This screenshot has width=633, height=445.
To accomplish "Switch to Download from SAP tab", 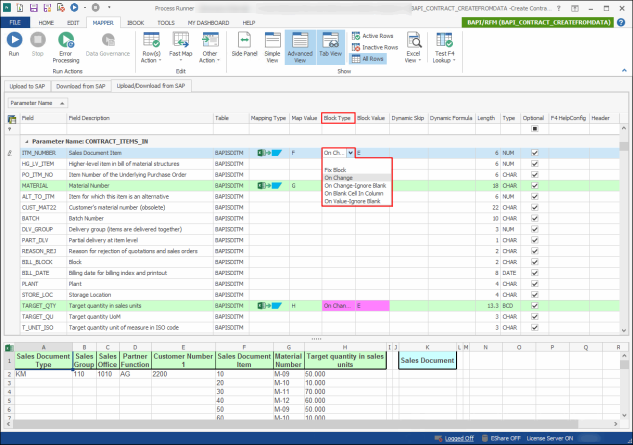I will click(x=81, y=86).
